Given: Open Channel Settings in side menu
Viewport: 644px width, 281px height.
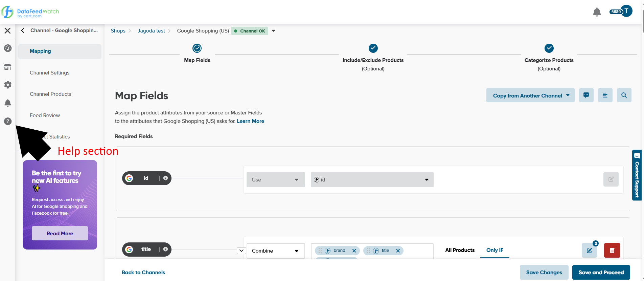Looking at the screenshot, I should [x=49, y=73].
